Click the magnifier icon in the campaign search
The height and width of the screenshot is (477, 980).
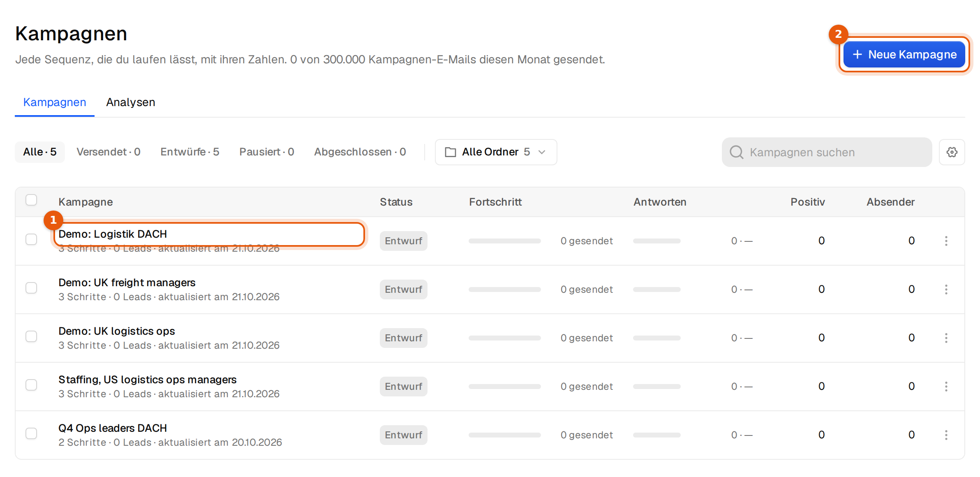736,152
